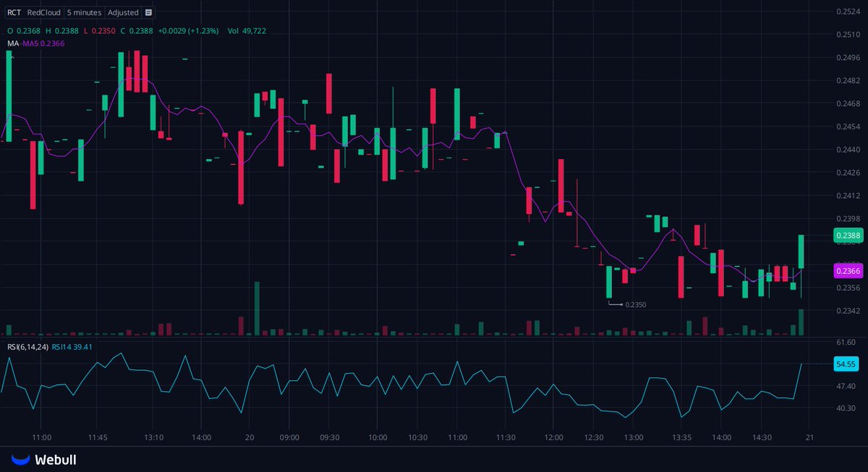Click the RCT RedCloud symbol label

[33, 12]
